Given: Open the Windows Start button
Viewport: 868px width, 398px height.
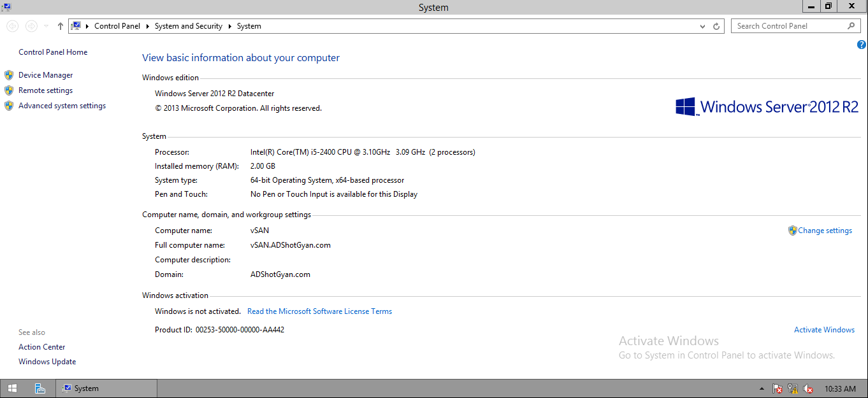Looking at the screenshot, I should pos(12,388).
